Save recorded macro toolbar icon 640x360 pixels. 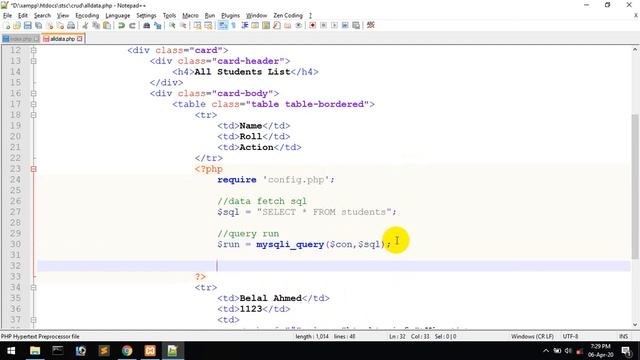click(x=356, y=25)
